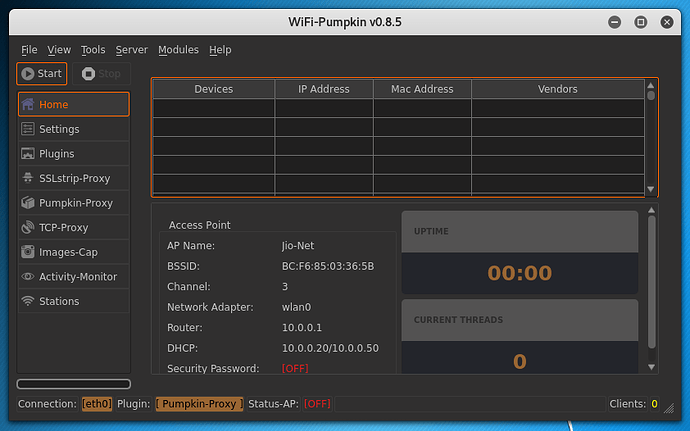Click the Vendors column header

coord(557,89)
